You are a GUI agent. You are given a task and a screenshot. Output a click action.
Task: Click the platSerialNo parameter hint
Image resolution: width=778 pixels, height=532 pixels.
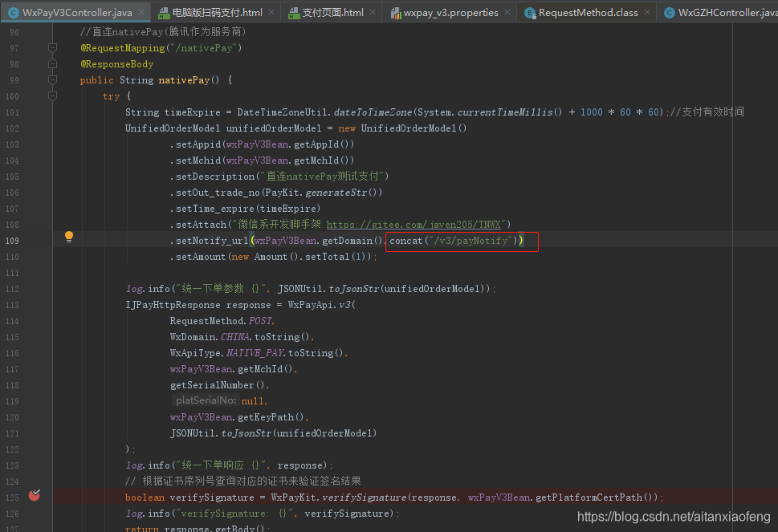click(206, 400)
